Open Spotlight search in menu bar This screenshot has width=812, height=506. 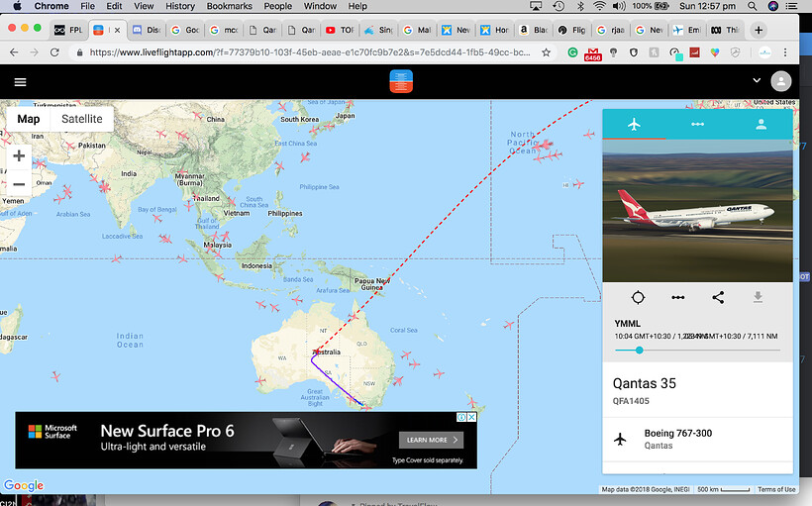[x=752, y=6]
